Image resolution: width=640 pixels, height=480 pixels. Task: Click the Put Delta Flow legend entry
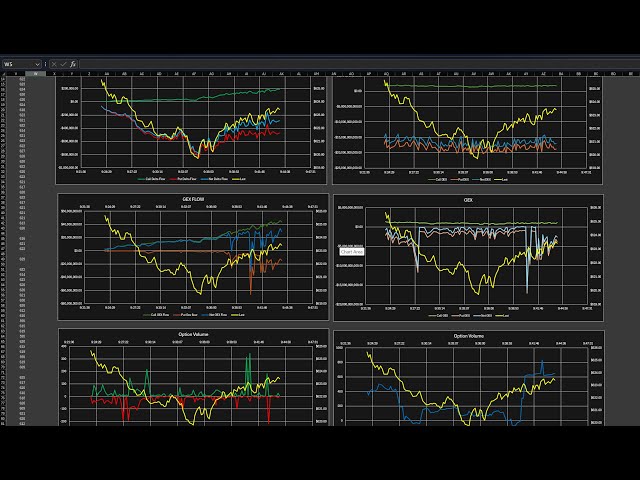[182, 179]
